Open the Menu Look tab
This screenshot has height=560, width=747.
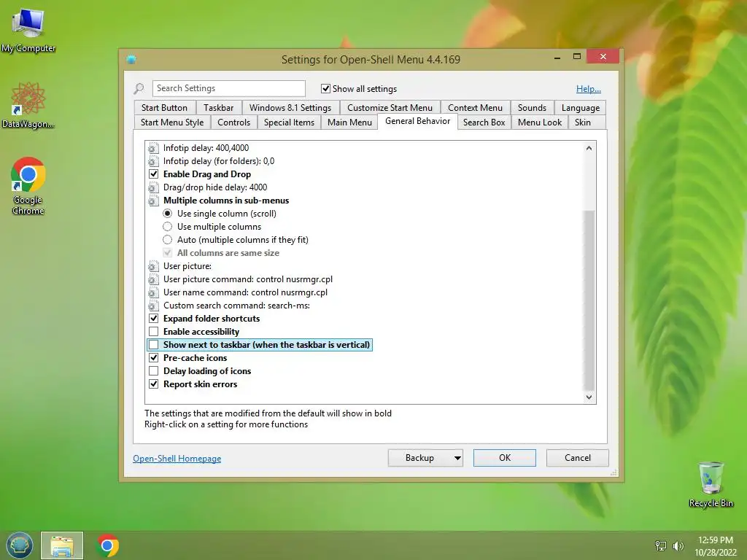(540, 122)
